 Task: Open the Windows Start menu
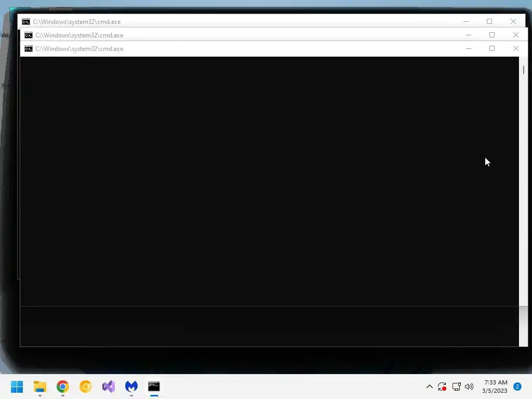pos(17,387)
